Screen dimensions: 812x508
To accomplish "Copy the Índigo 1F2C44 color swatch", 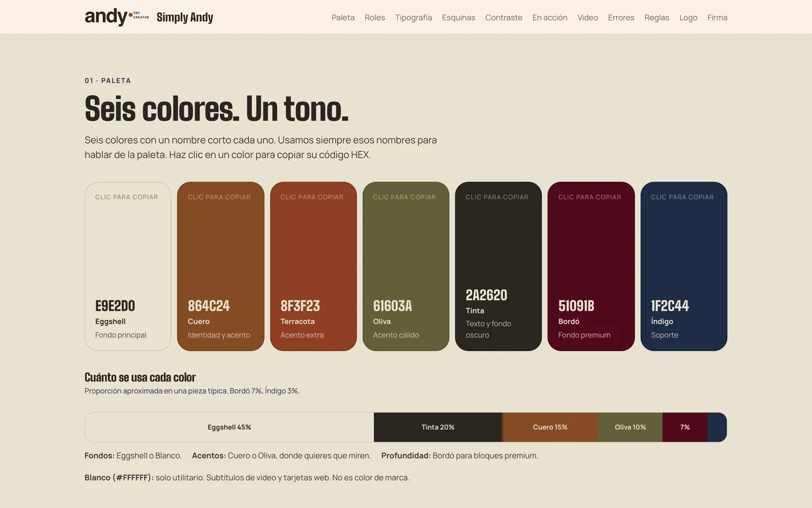I will (684, 267).
